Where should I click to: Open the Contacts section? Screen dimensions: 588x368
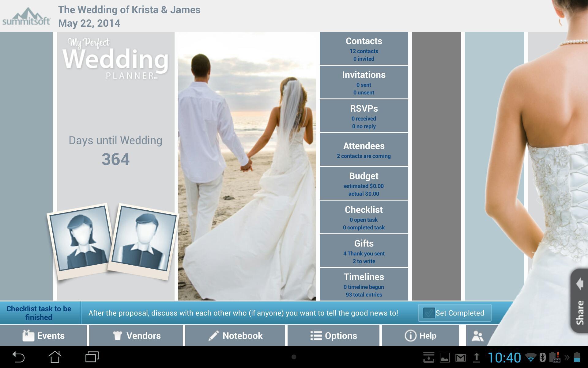tap(364, 48)
